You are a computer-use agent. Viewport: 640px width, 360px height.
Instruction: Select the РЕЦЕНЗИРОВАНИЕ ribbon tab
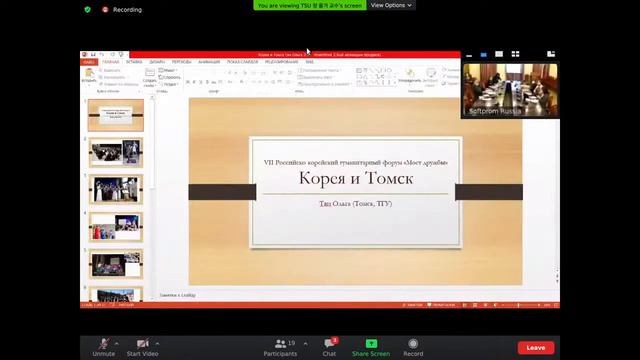pos(282,62)
